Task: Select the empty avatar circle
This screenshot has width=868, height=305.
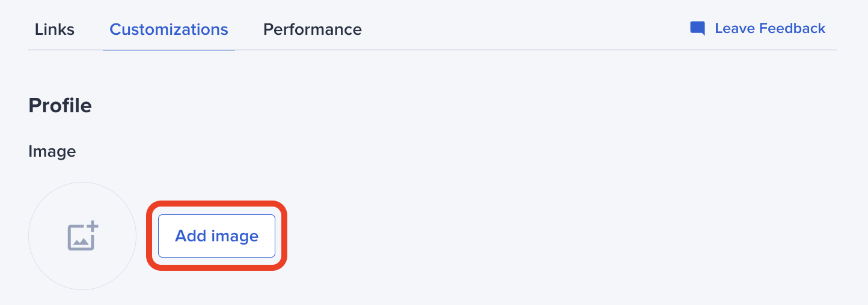Action: click(x=82, y=236)
